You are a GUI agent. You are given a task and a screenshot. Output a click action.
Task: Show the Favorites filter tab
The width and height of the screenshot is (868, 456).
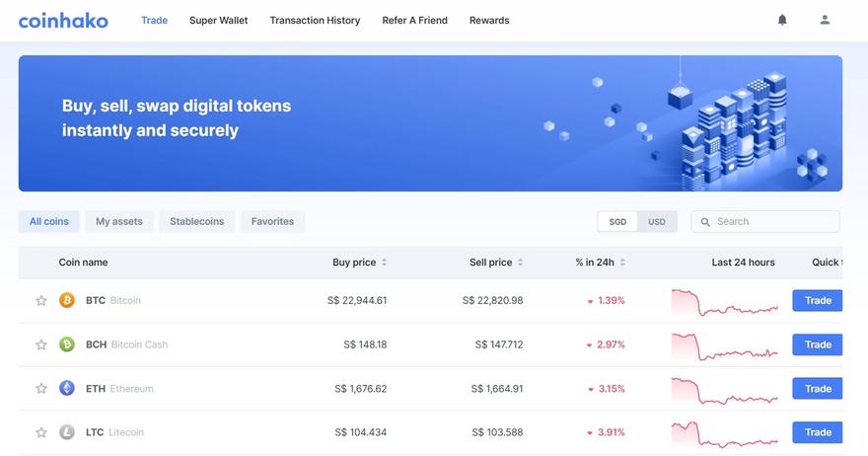(x=272, y=222)
